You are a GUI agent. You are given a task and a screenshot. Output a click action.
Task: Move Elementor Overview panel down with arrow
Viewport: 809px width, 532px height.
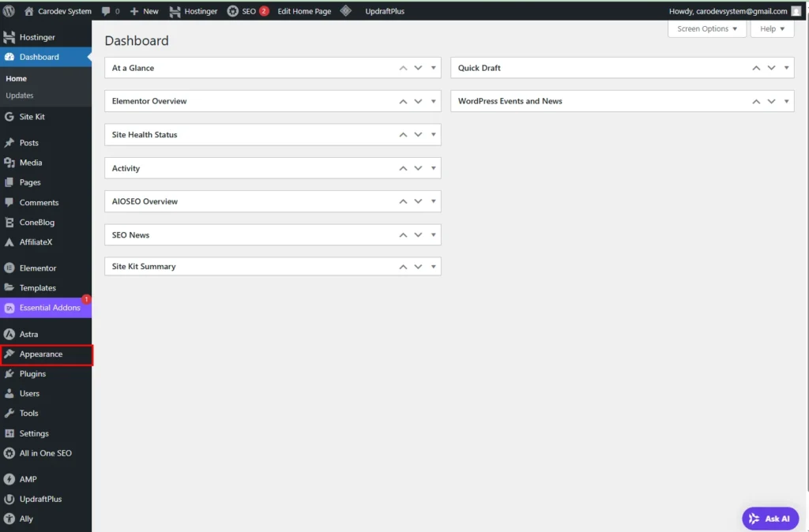418,101
